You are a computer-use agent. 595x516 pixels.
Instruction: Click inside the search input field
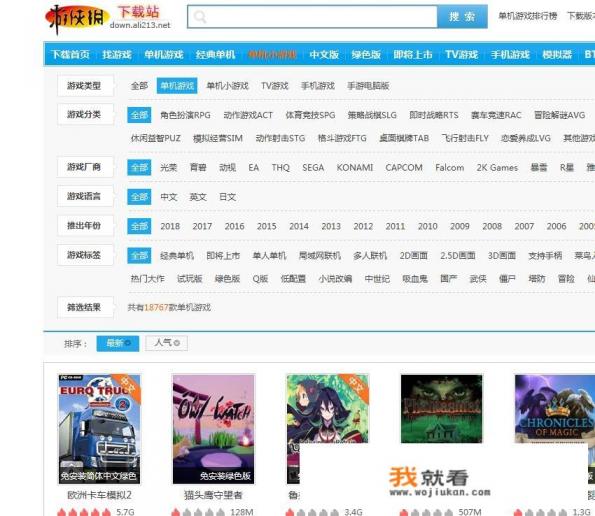[312, 17]
